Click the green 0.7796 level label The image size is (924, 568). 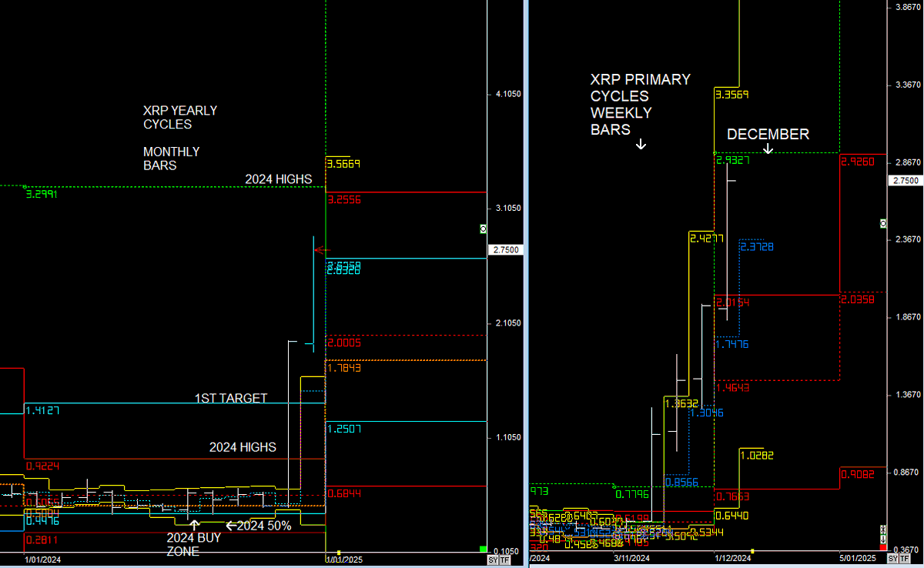click(x=632, y=494)
